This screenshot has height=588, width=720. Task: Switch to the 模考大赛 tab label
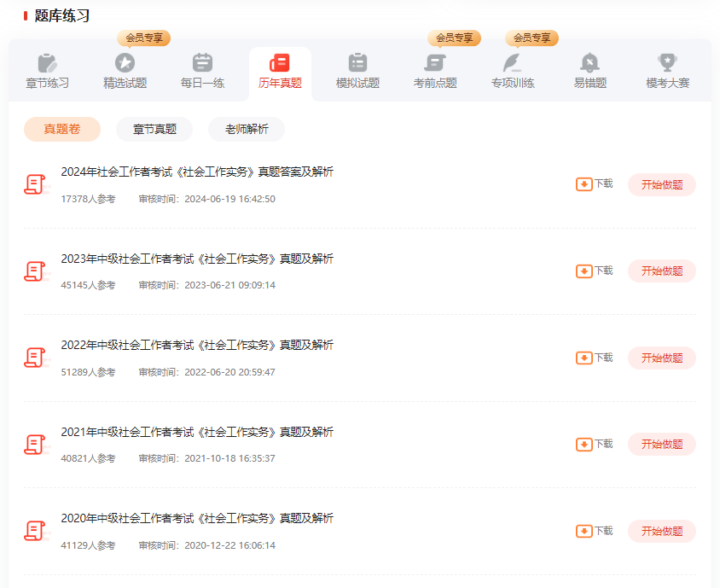[x=668, y=83]
